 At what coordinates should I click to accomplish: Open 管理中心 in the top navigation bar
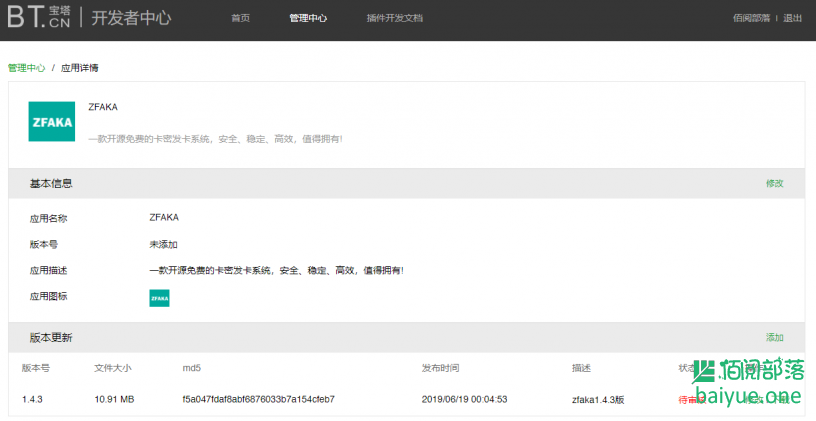(308, 18)
